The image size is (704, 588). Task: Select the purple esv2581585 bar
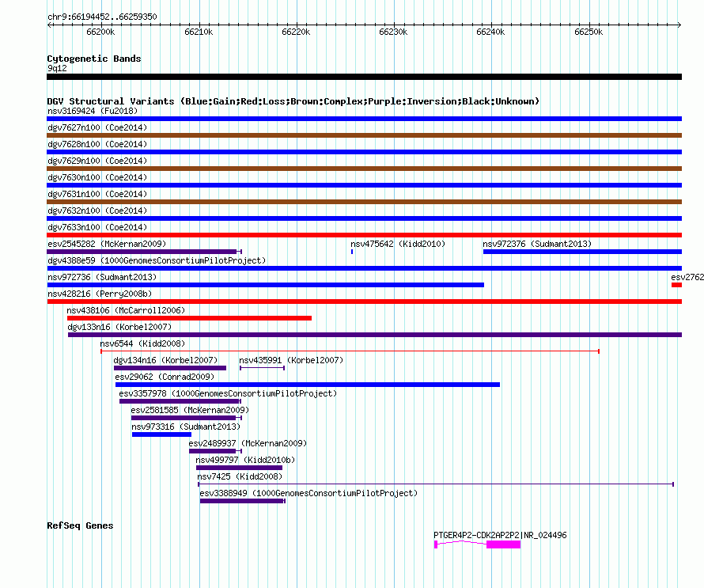(187, 418)
